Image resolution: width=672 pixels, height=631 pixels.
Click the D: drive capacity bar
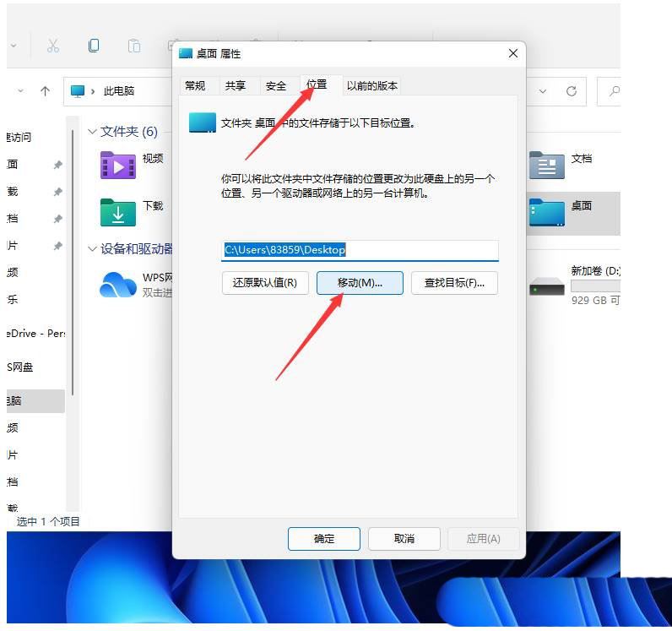pos(595,286)
